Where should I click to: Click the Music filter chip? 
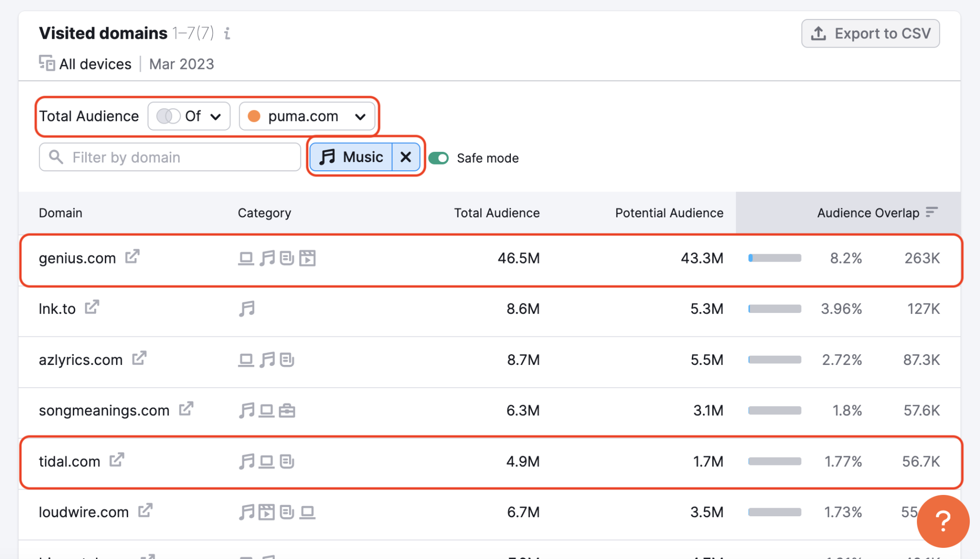click(351, 157)
